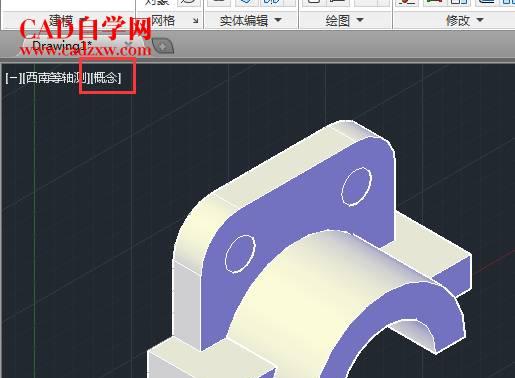Screen dimensions: 515x378
Task: Click the partially visible 对象 button
Action: (x=157, y=2)
